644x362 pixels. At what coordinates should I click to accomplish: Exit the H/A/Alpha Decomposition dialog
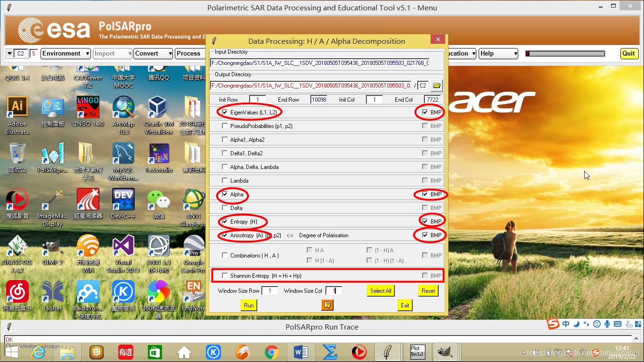coord(405,306)
